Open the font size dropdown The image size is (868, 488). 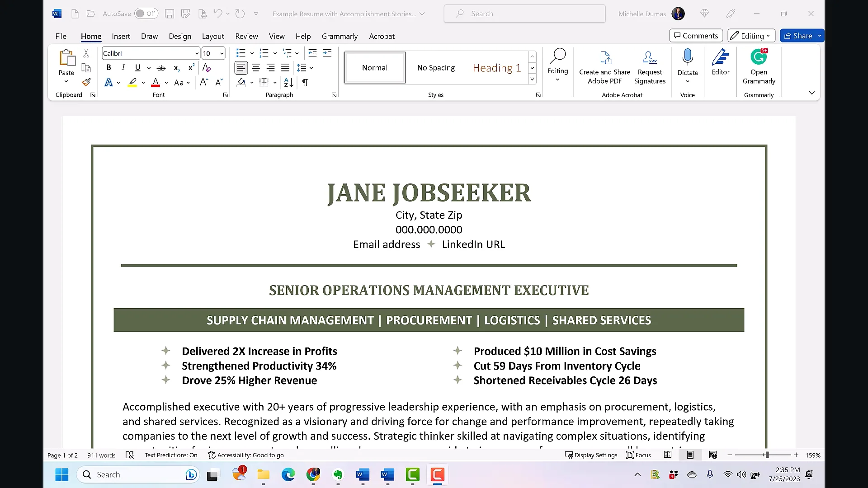[x=222, y=53]
